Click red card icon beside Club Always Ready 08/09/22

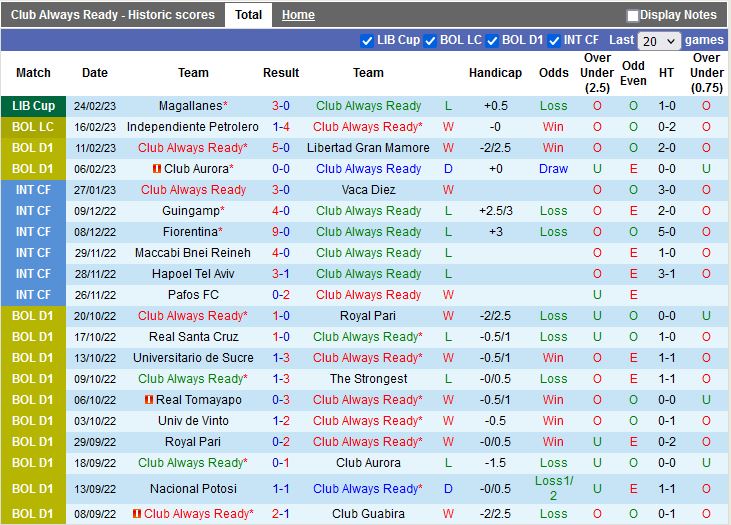(137, 513)
